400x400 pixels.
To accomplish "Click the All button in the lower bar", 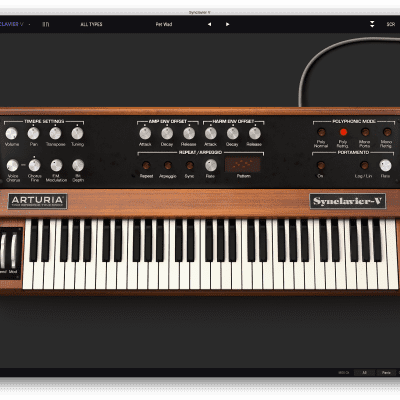I will tap(364, 373).
